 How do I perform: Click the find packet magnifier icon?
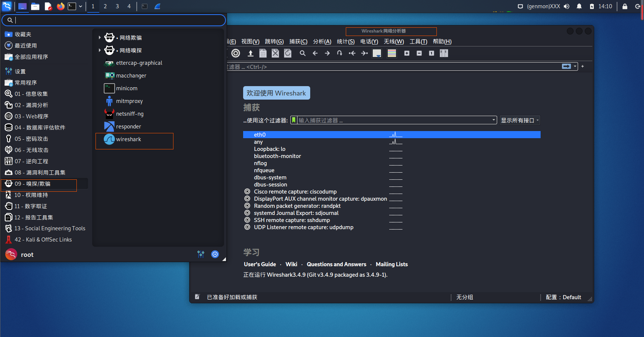(303, 53)
